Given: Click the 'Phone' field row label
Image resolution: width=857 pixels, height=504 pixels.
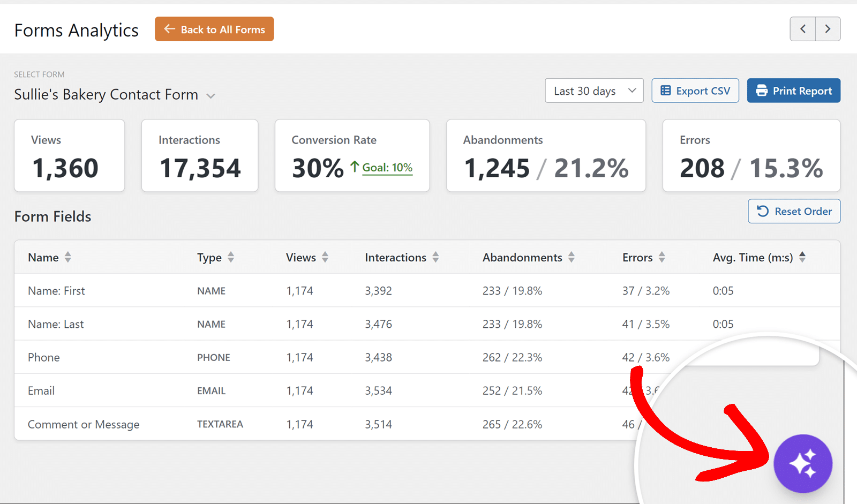Looking at the screenshot, I should pos(44,357).
